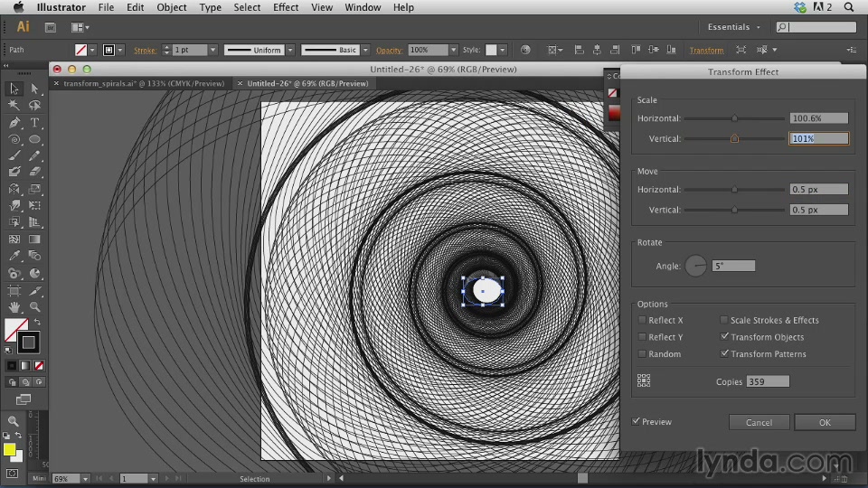Viewport: 868px width, 488px height.
Task: Open the stroke weight dropdown
Action: click(x=212, y=50)
